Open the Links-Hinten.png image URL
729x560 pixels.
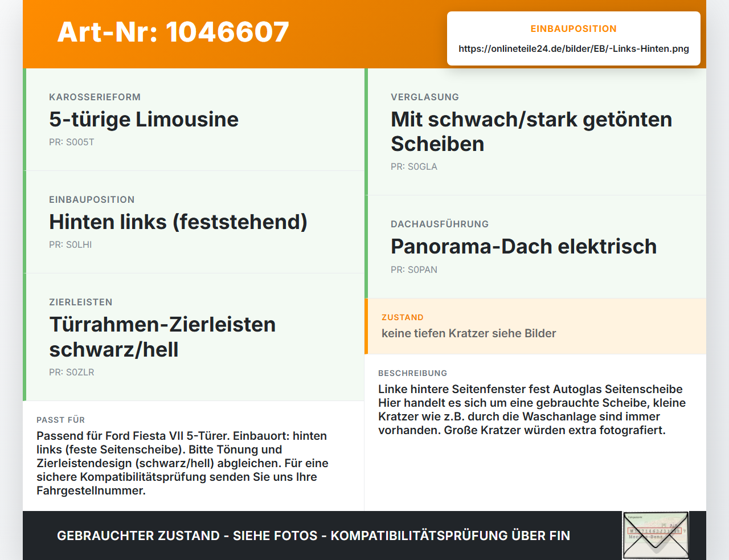(574, 48)
